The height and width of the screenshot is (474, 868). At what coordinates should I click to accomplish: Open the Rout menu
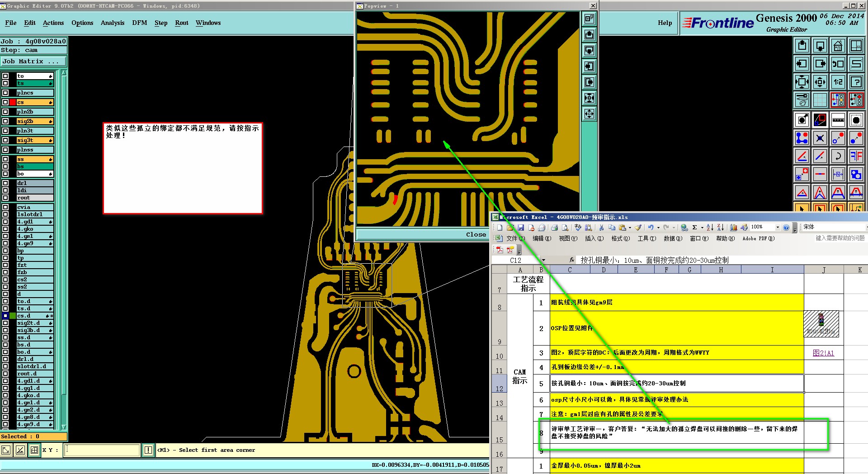(182, 23)
